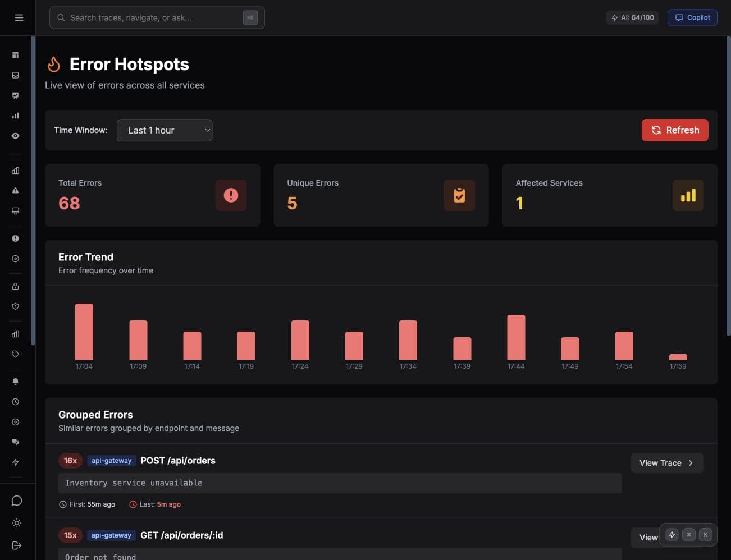Open the shield sidebar icon
This screenshot has width=731, height=560.
(15, 306)
